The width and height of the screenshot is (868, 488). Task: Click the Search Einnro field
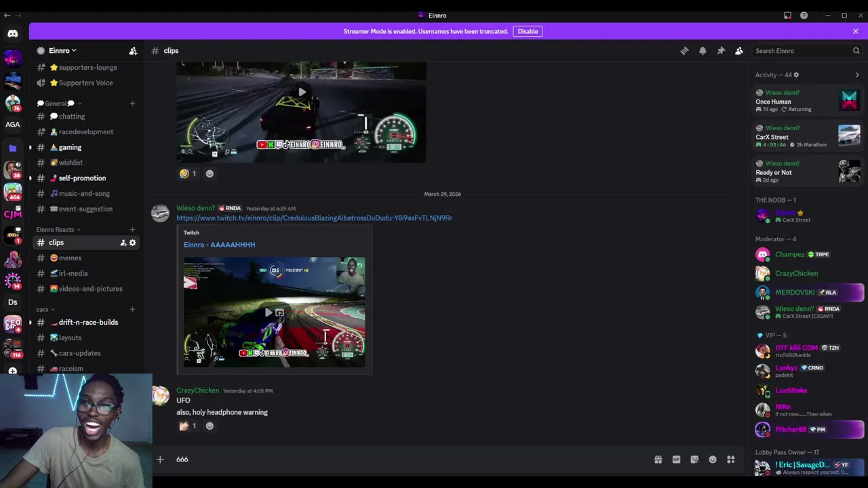click(x=807, y=51)
